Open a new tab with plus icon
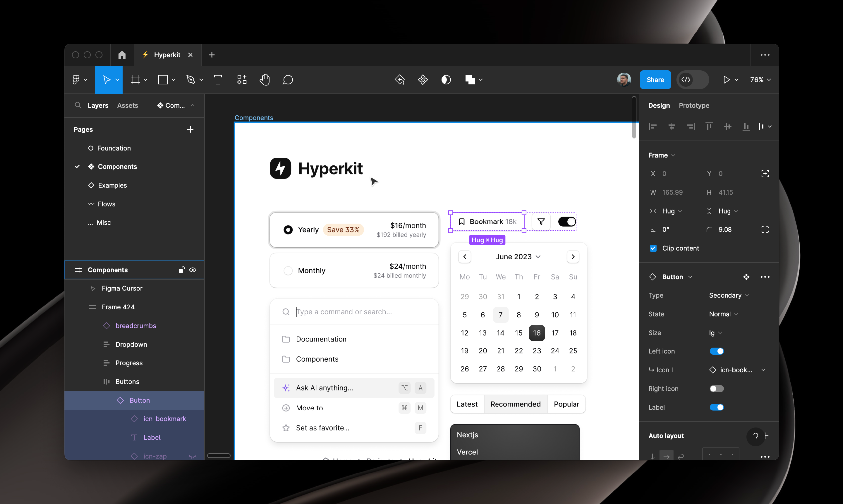Viewport: 843px width, 504px height. (x=212, y=55)
